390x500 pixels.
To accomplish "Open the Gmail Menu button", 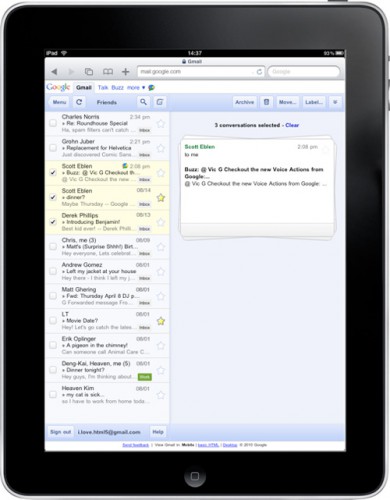I will (x=59, y=102).
